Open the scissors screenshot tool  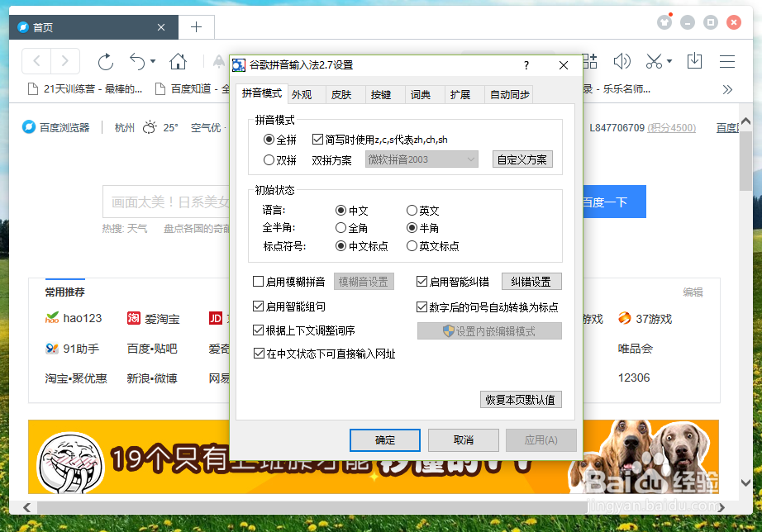[x=655, y=60]
